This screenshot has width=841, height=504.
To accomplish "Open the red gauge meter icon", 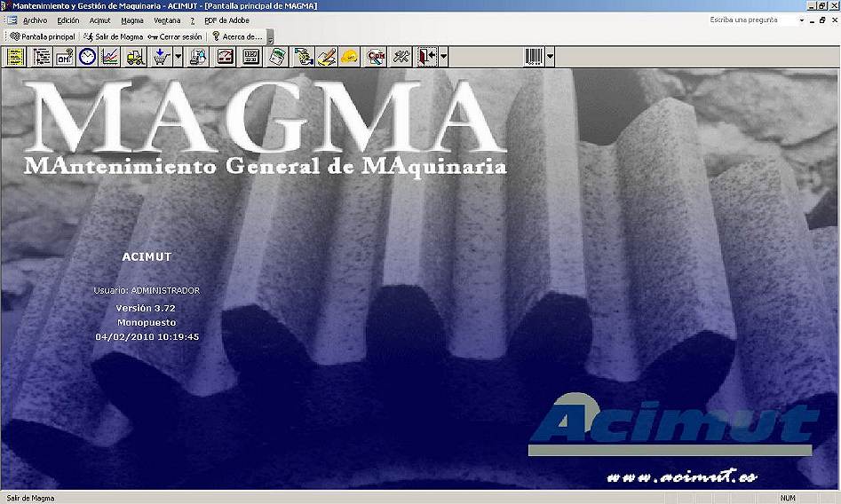I will [x=226, y=56].
